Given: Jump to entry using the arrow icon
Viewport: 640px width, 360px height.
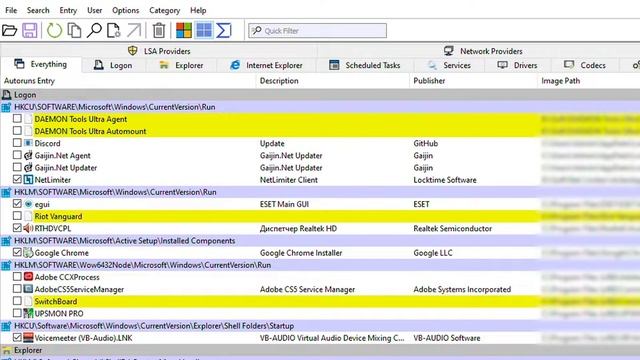Looking at the screenshot, I should (x=134, y=31).
